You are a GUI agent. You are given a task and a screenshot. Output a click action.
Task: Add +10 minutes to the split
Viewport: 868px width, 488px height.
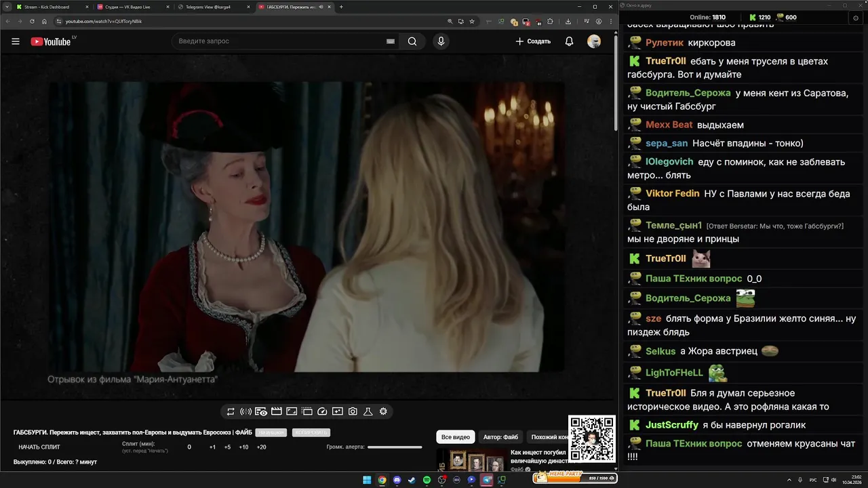243,447
